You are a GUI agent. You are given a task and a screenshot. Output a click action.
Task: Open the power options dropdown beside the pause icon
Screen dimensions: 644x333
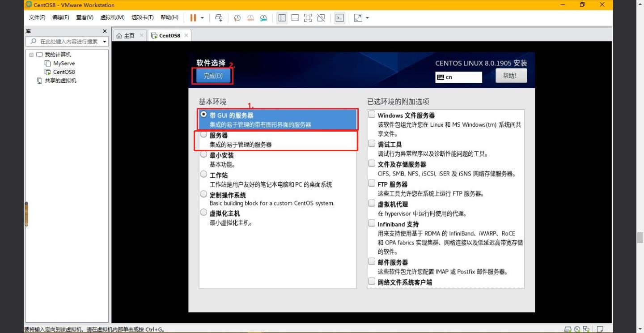[x=202, y=18]
